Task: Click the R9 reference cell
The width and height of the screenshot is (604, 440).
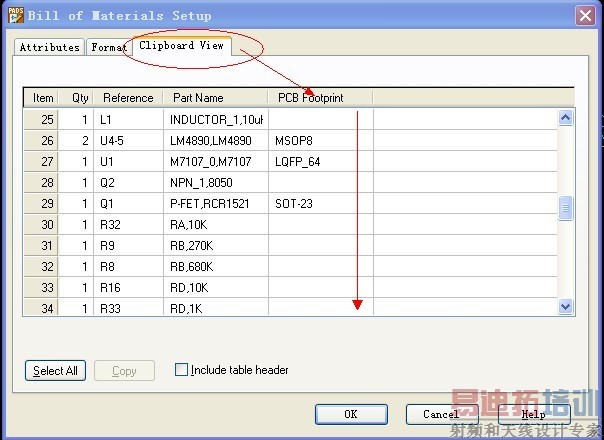Action: coord(129,245)
